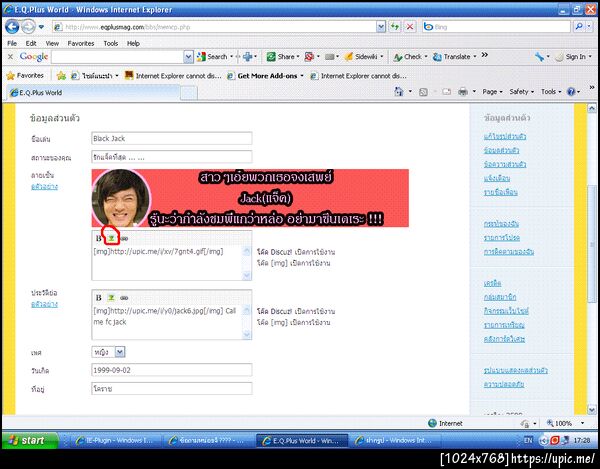
Task: Click the spell Check button in Google toolbar
Action: pyautogui.click(x=408, y=57)
